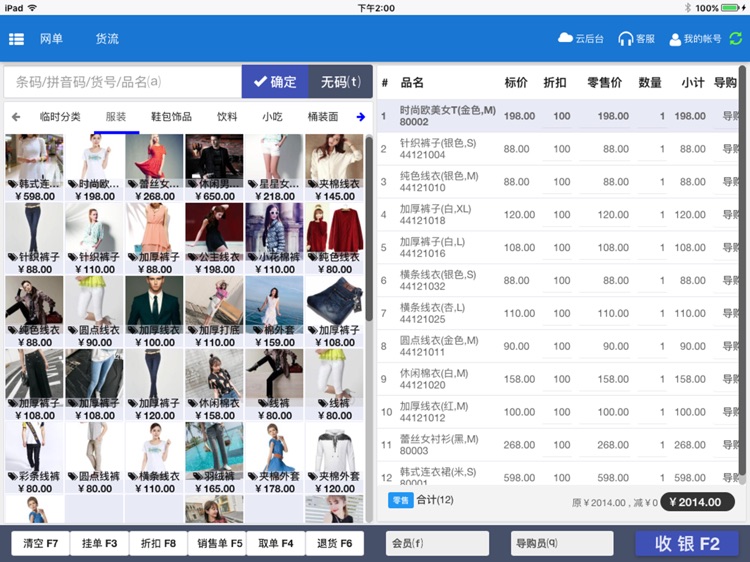Add 星星女裤 ¥218.00 product

pos(274,167)
